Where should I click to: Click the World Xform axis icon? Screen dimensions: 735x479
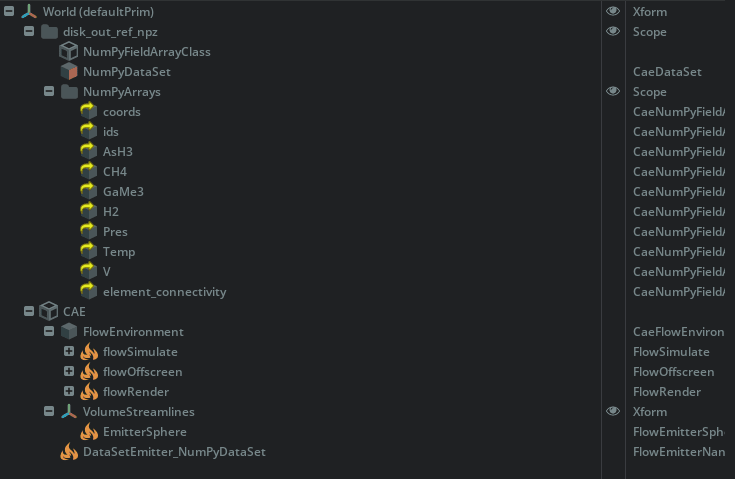tap(28, 11)
